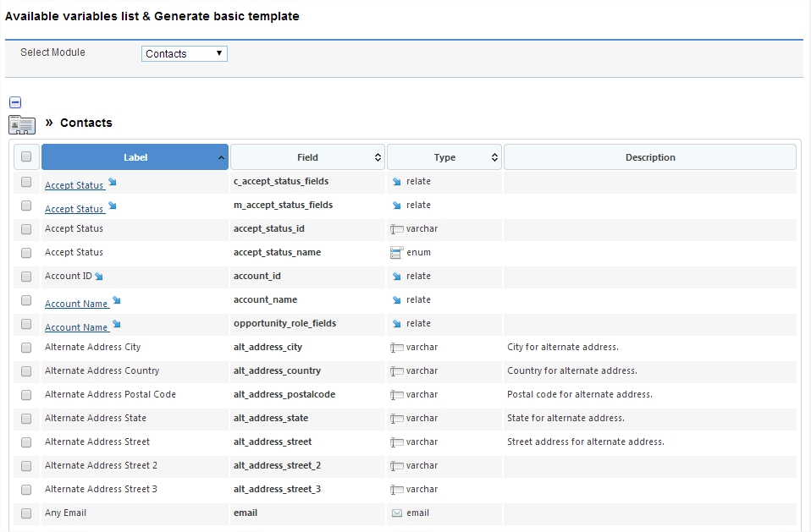Open Account Name link in account_name row

pyautogui.click(x=76, y=304)
